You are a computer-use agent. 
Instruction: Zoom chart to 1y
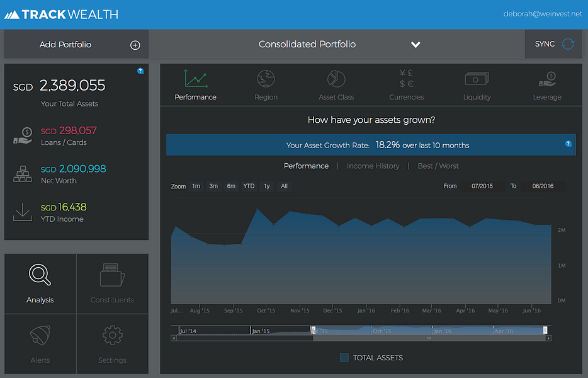tap(267, 186)
